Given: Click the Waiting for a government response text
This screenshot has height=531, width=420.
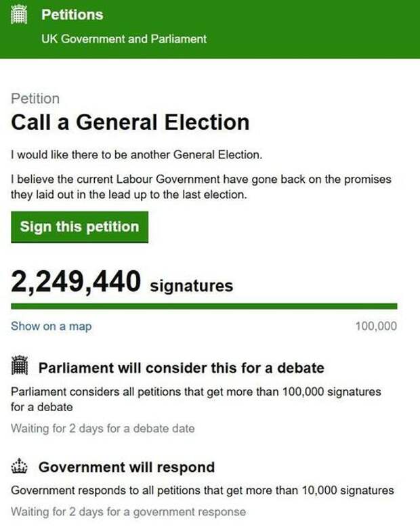Looking at the screenshot, I should pyautogui.click(x=129, y=511).
